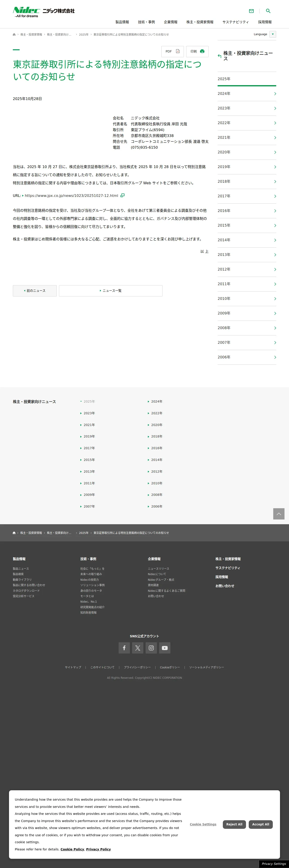The height and width of the screenshot is (868, 289).
Task: Open Cookieポリシー footer link
Action: coord(170,668)
